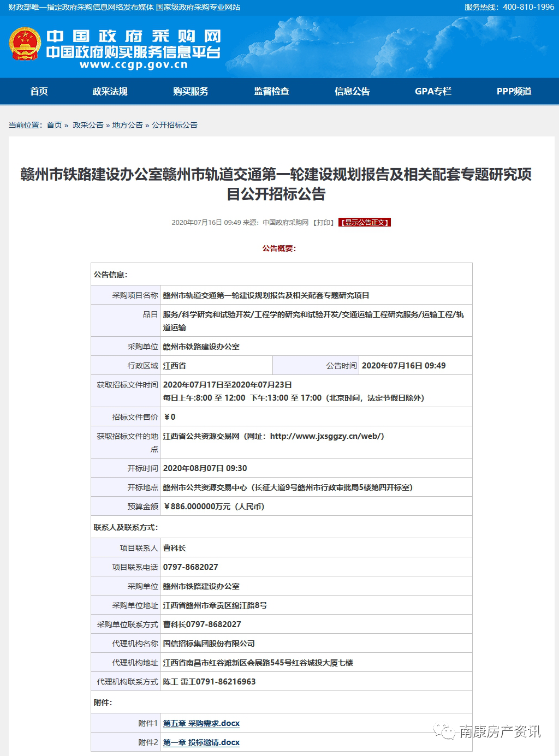Click the agency name 国信招标集团股份有限公司
Viewport: 559px width, 756px height.
click(x=209, y=644)
